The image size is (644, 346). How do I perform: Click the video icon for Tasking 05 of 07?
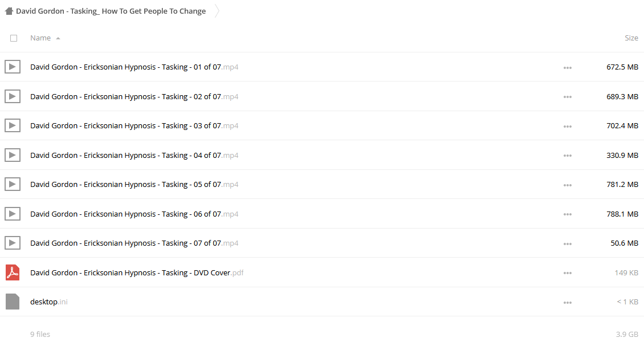(x=13, y=184)
